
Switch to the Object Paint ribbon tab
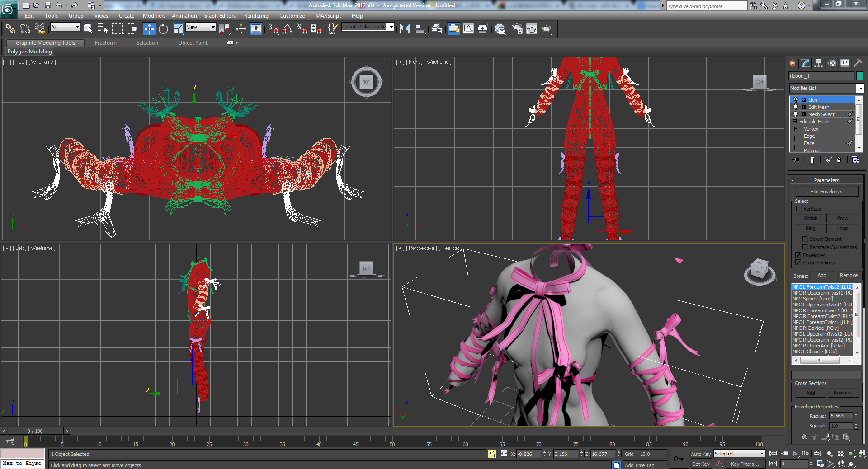193,43
